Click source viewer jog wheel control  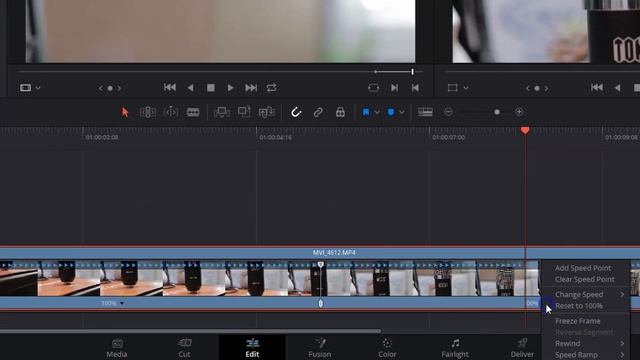[x=110, y=88]
